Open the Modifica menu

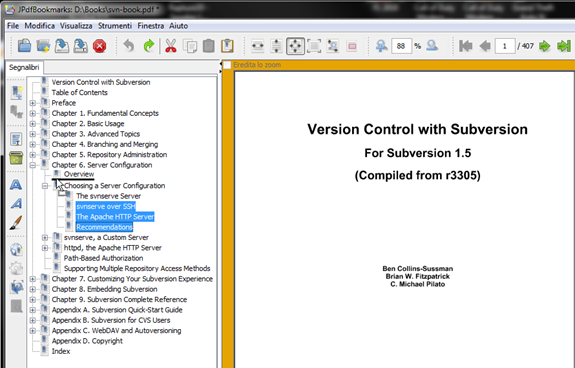[x=40, y=26]
